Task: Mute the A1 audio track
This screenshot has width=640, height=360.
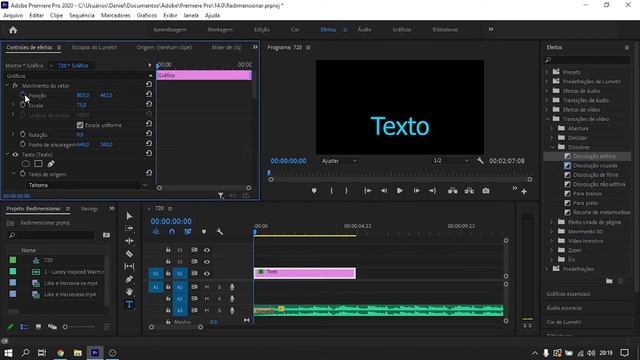Action: pos(207,287)
